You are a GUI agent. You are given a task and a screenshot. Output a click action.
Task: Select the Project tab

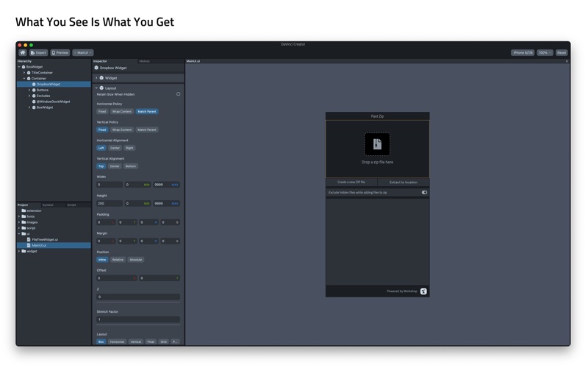(23, 205)
